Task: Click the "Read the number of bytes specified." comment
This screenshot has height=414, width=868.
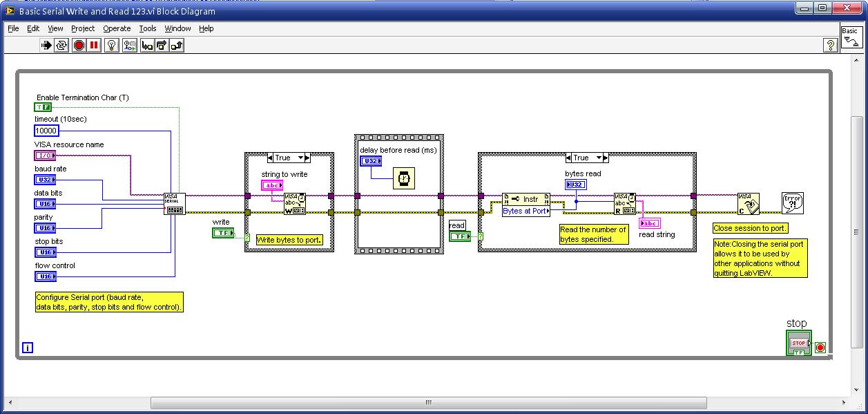Action: click(594, 234)
